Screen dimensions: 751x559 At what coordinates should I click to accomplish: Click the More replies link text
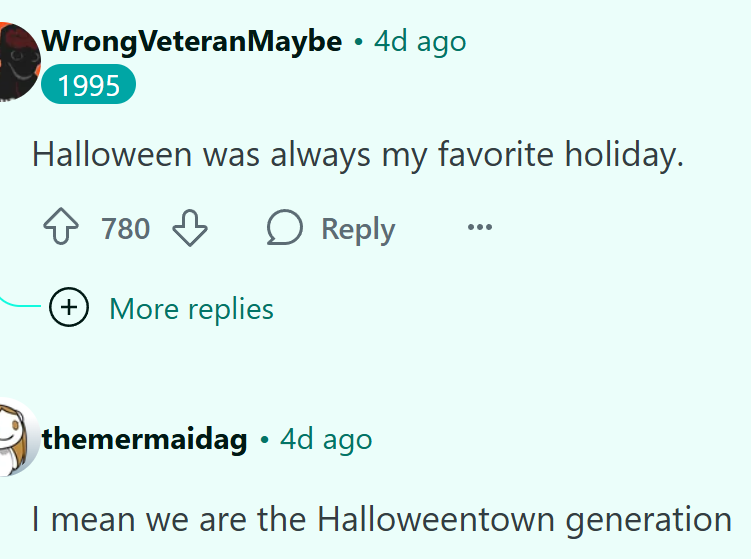click(x=192, y=309)
